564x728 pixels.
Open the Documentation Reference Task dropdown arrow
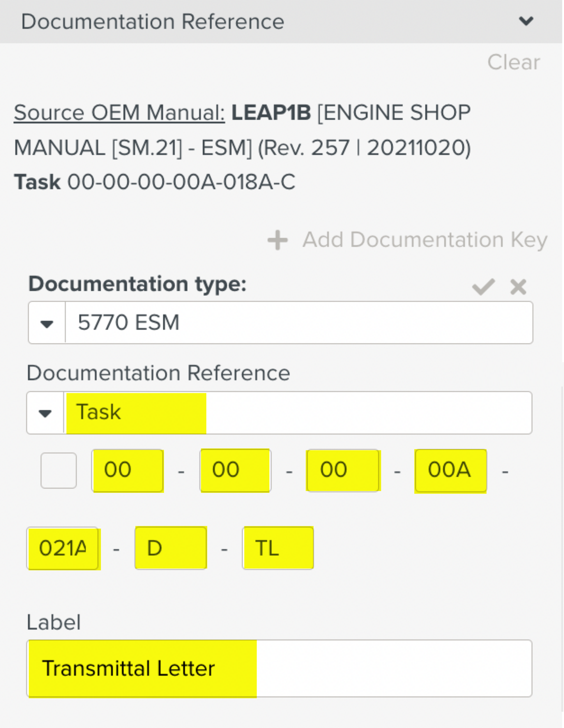tap(45, 413)
